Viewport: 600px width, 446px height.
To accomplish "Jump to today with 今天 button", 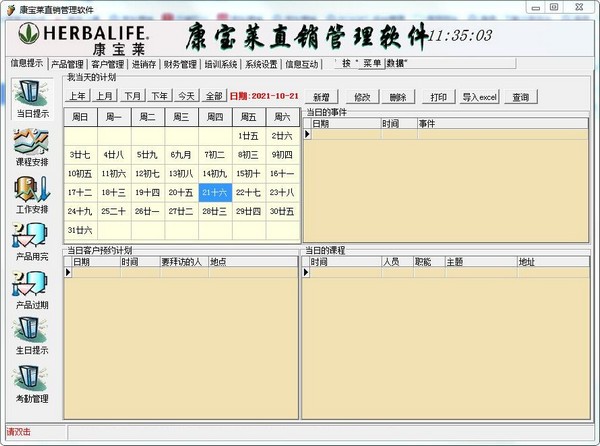I will pyautogui.click(x=187, y=96).
